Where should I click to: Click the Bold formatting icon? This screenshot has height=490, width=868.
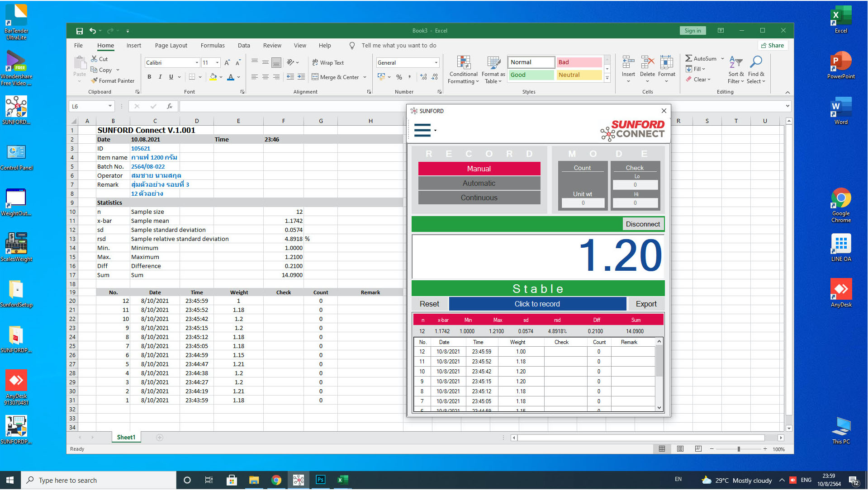pyautogui.click(x=149, y=77)
